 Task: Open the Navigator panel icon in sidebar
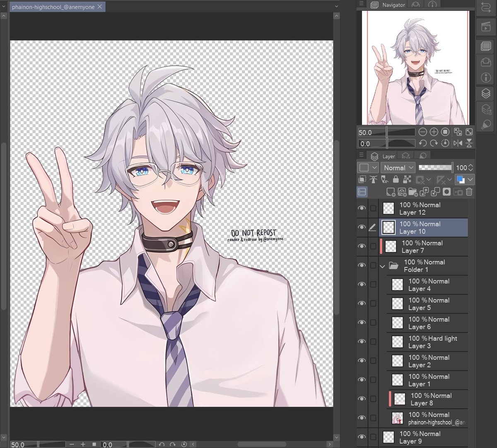pos(485,46)
